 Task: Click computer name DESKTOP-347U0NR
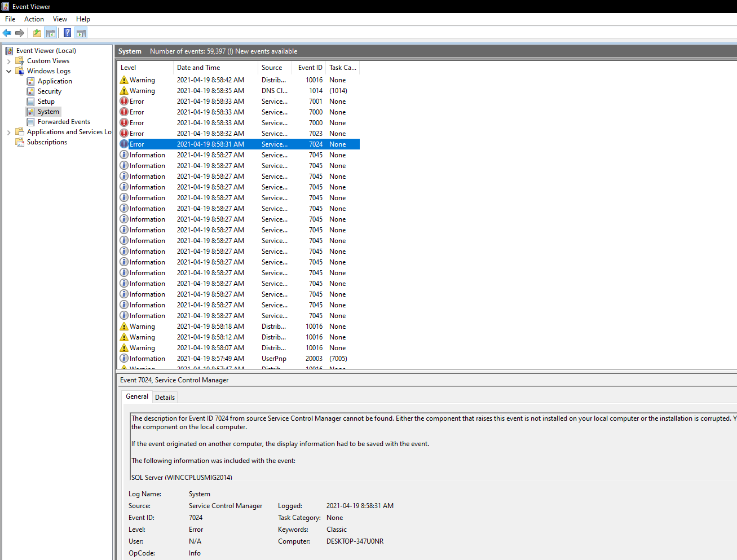click(355, 541)
